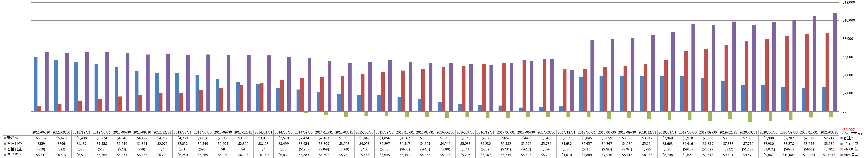Click the $6,000 axis label
The height and width of the screenshot is (158, 868).
pyautogui.click(x=848, y=57)
